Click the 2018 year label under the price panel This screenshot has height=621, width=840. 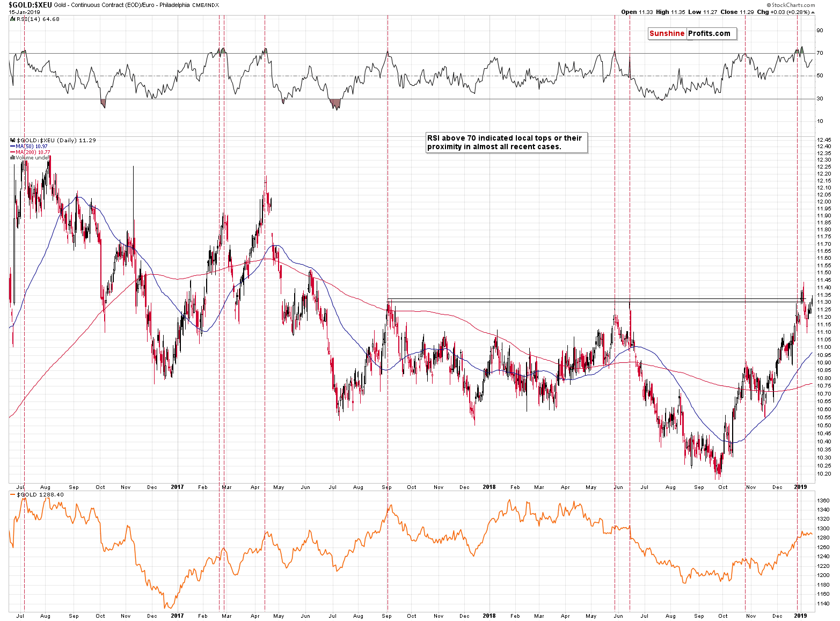489,487
